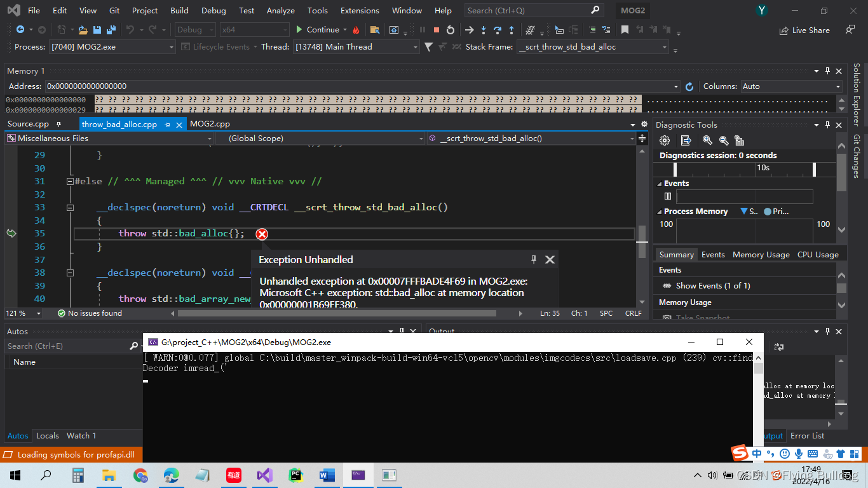
Task: Open the Thread dropdown Main Thread
Action: [x=356, y=47]
